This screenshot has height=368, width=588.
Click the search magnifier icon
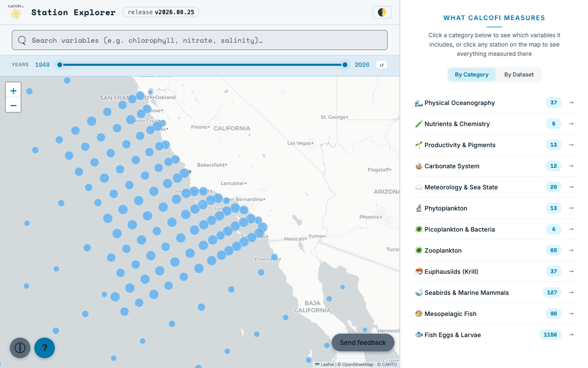(22, 40)
